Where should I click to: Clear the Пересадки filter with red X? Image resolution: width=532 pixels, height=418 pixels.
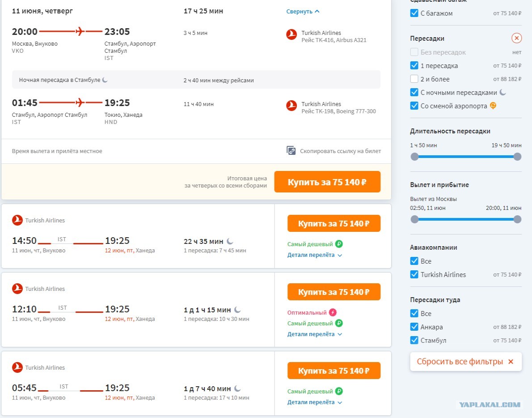516,38
